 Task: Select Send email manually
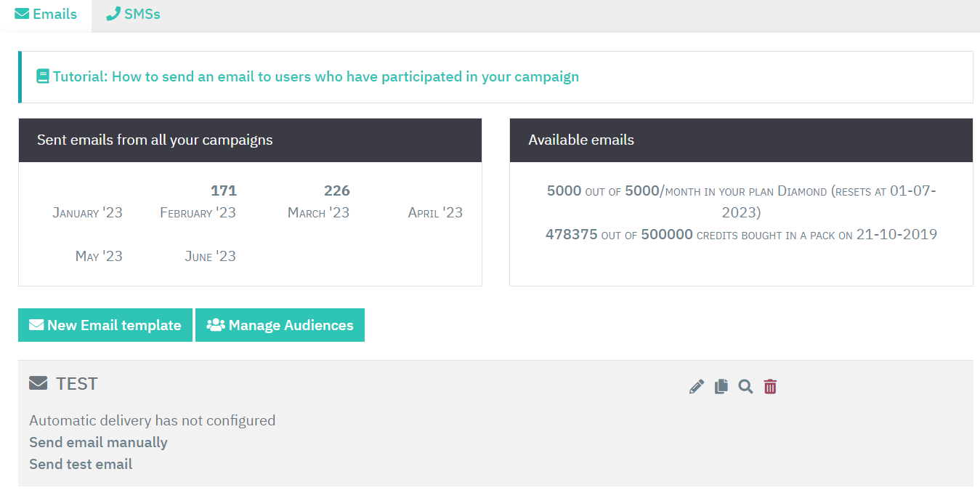[x=98, y=442]
